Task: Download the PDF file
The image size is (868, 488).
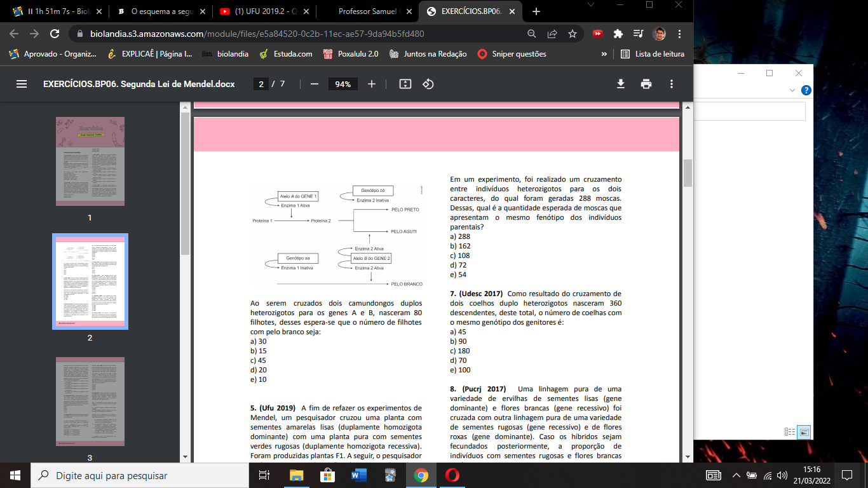Action: [x=621, y=84]
